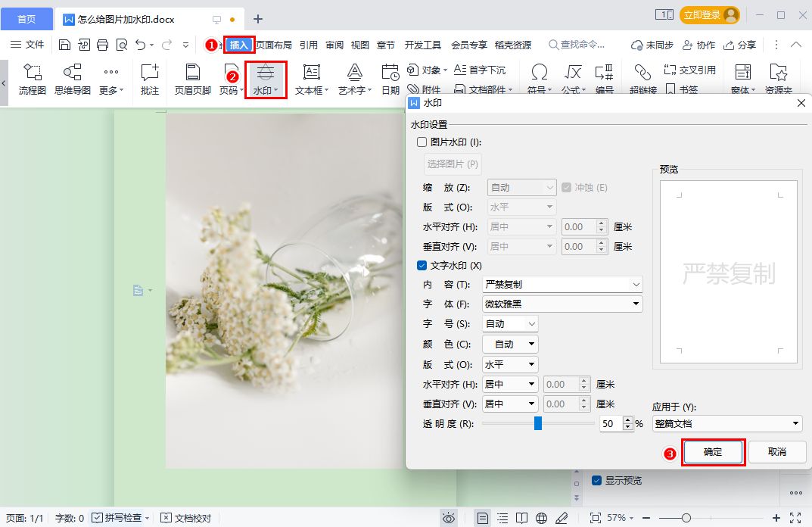Image resolution: width=812 pixels, height=527 pixels.
Task: Click the 首字下沉 drop cap tool
Action: pos(480,70)
